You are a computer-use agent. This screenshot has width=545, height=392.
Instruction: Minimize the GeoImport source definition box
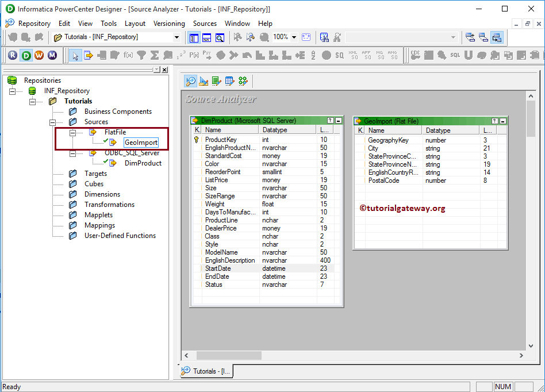pos(502,121)
